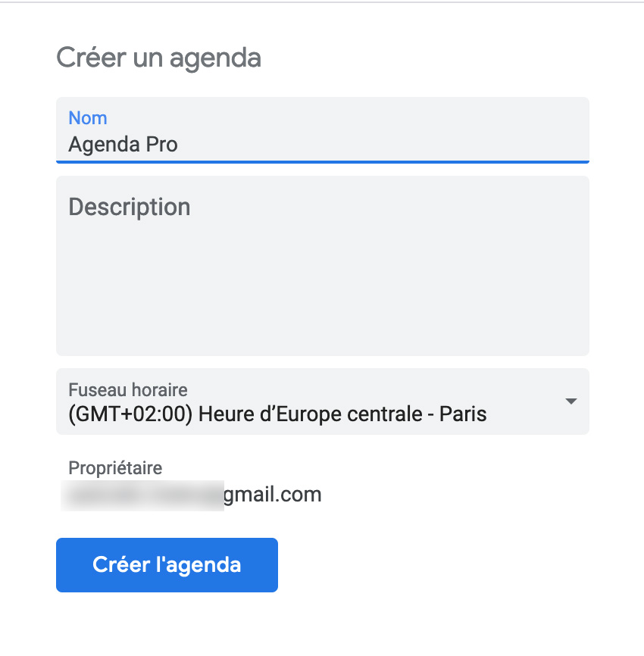The width and height of the screenshot is (644, 656).
Task: Click the "Description" placeholder text
Action: pyautogui.click(x=130, y=207)
